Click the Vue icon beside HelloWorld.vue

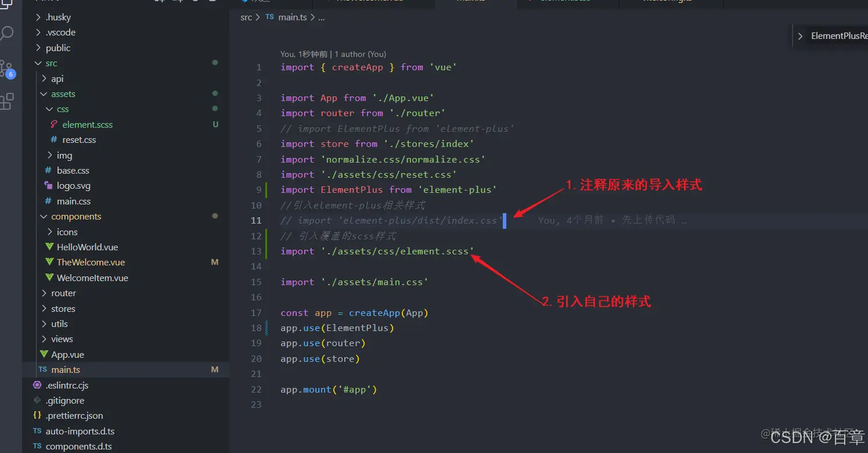point(49,247)
